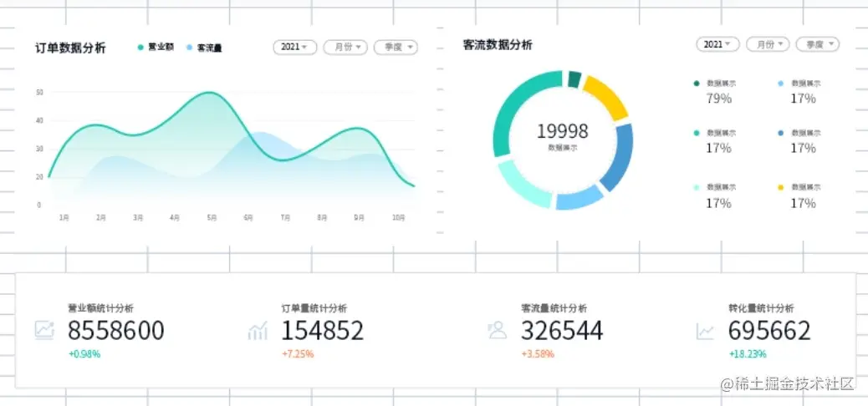Click the +0.98% change indicator
Viewport: 868px width, 406px height.
pyautogui.click(x=84, y=354)
